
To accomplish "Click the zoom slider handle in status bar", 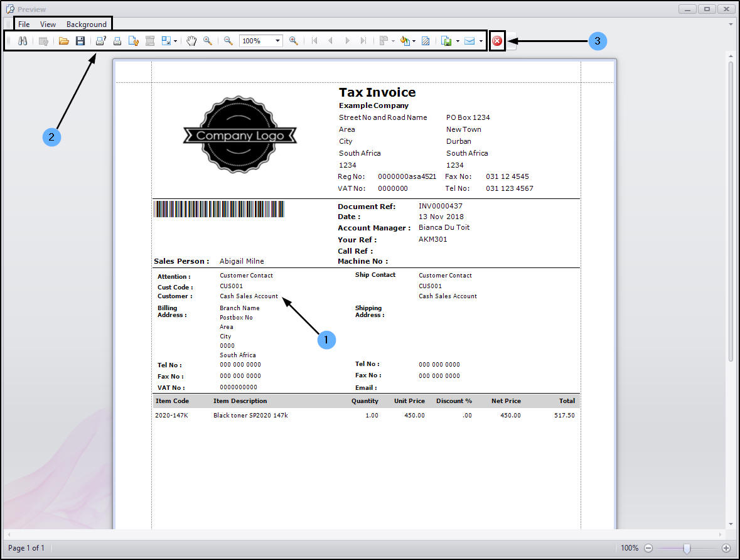I will pyautogui.click(x=687, y=548).
